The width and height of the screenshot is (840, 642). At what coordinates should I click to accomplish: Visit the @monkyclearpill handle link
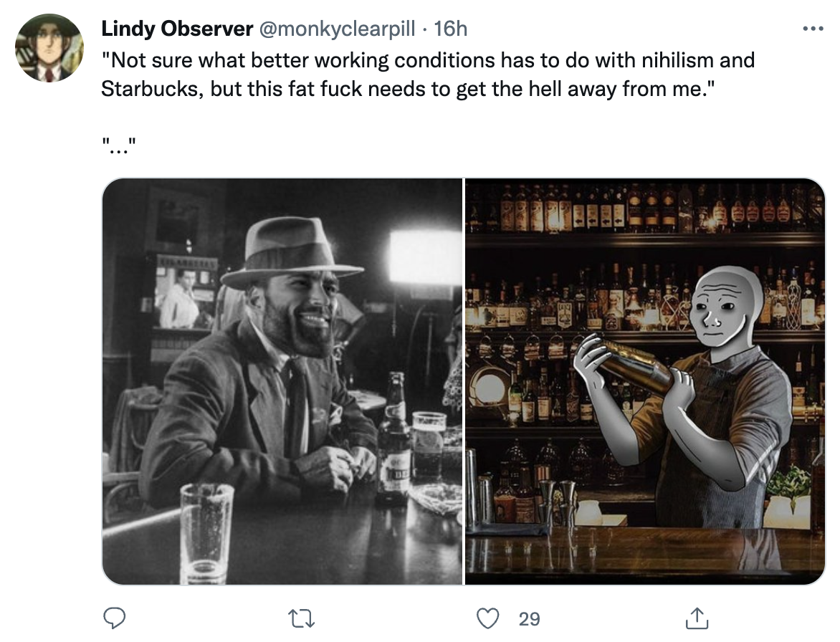(337, 29)
